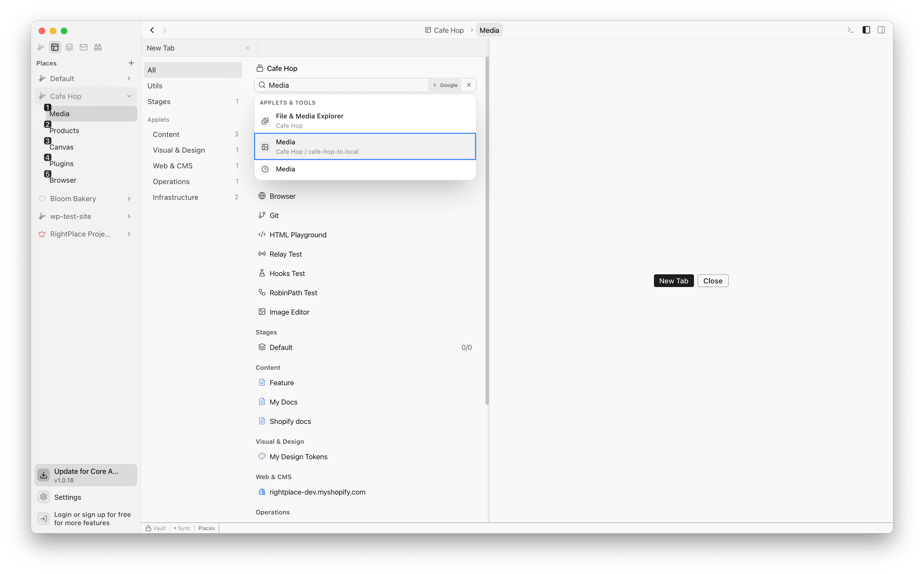
Task: Open Shopify docs document
Action: tap(365, 421)
